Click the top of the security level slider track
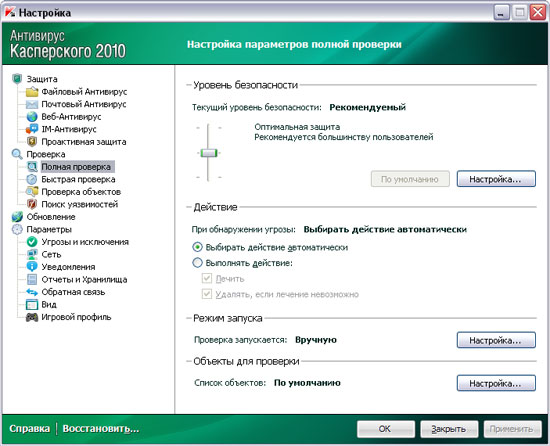This screenshot has width=550, height=446. point(208,127)
